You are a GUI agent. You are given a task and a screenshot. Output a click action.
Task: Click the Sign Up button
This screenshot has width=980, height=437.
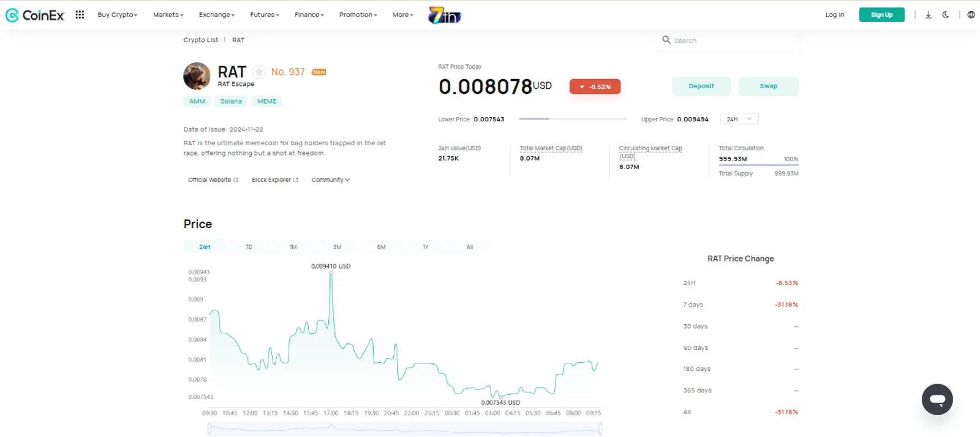click(881, 15)
